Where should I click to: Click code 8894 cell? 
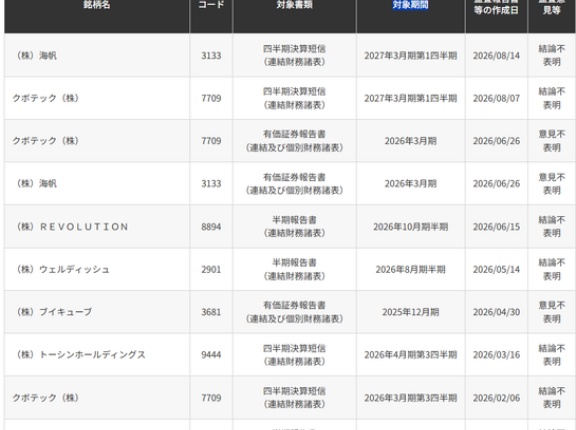coord(211,227)
